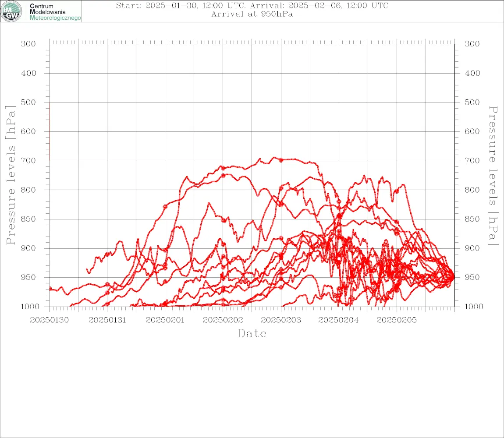Click the trajectory convergence point at 950 hPa arrival
Viewport: 504px width, 438px height.
[x=453, y=276]
